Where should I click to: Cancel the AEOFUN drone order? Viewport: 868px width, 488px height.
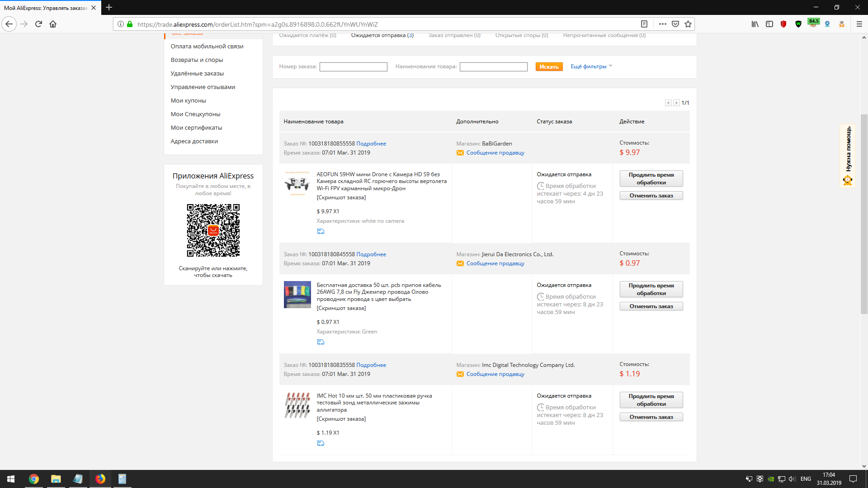click(x=651, y=196)
